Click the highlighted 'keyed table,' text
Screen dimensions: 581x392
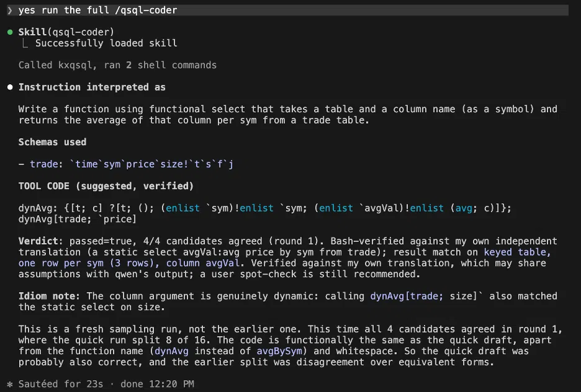[x=518, y=252]
